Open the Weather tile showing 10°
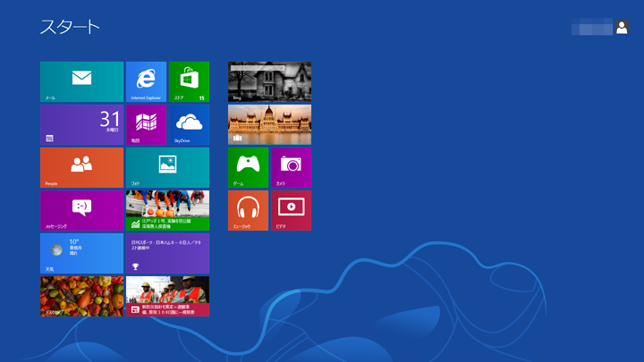This screenshot has height=362, width=644. [x=81, y=253]
